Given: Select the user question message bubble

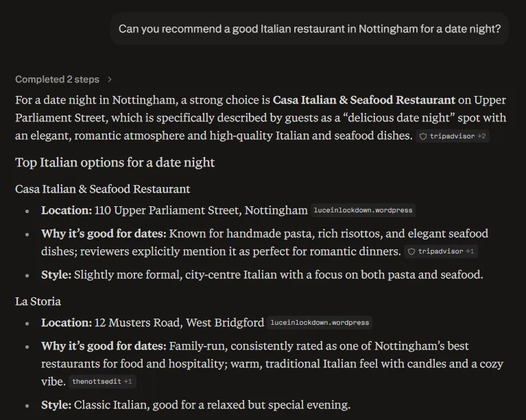Looking at the screenshot, I should pyautogui.click(x=309, y=29).
